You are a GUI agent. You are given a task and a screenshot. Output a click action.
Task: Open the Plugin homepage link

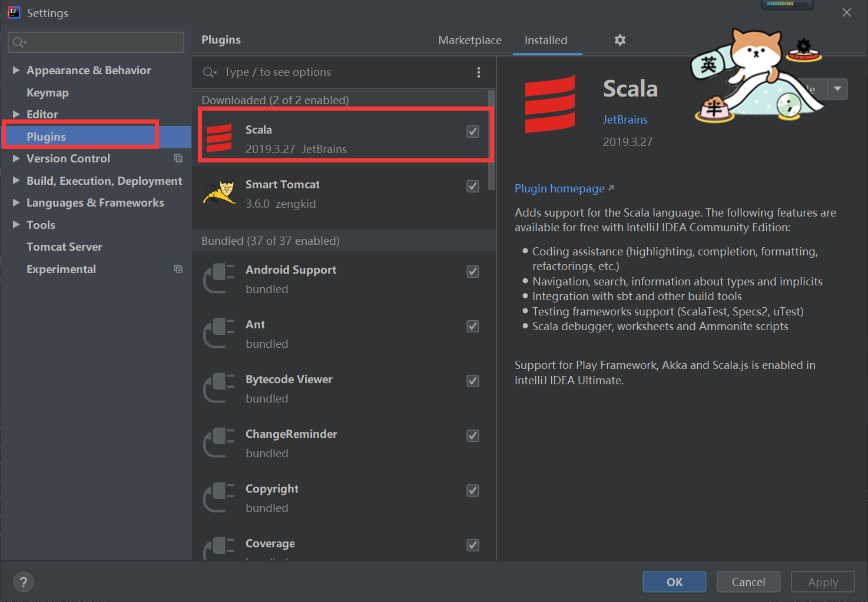point(564,188)
